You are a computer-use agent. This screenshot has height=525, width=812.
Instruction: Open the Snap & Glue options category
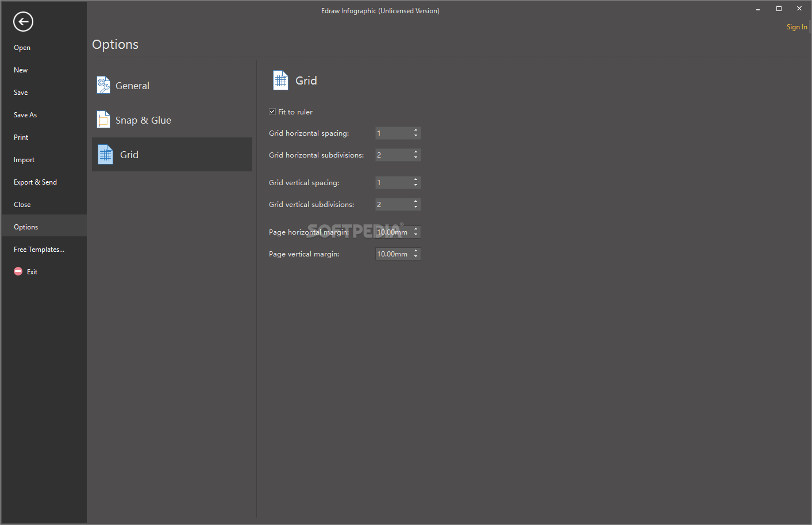pos(172,120)
